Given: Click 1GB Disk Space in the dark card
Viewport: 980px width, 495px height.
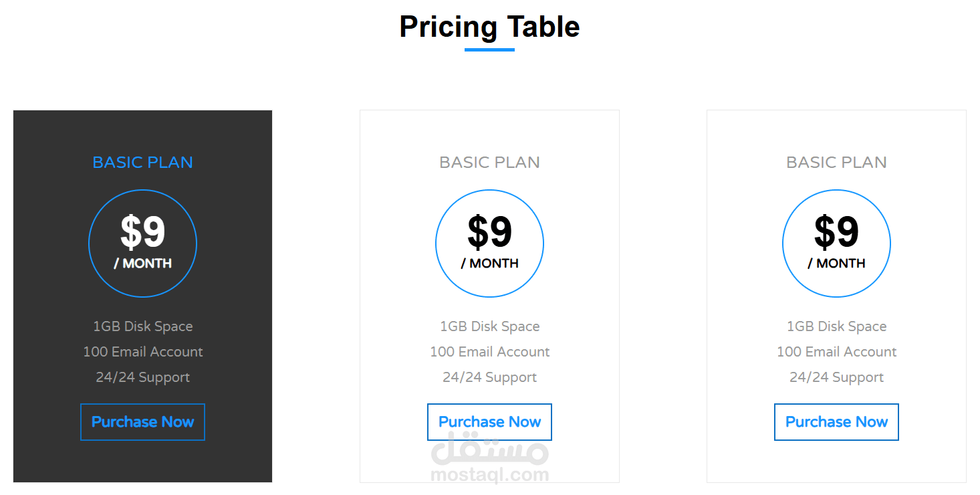Looking at the screenshot, I should coord(142,326).
